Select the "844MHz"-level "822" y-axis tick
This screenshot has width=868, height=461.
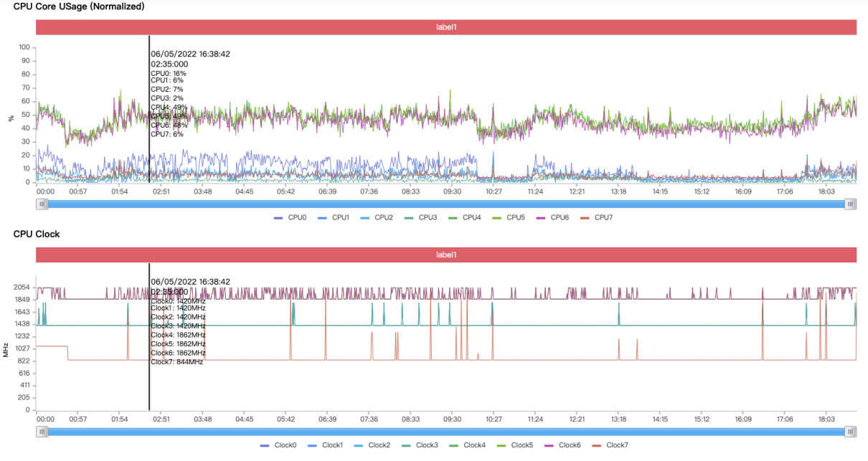[x=24, y=361]
